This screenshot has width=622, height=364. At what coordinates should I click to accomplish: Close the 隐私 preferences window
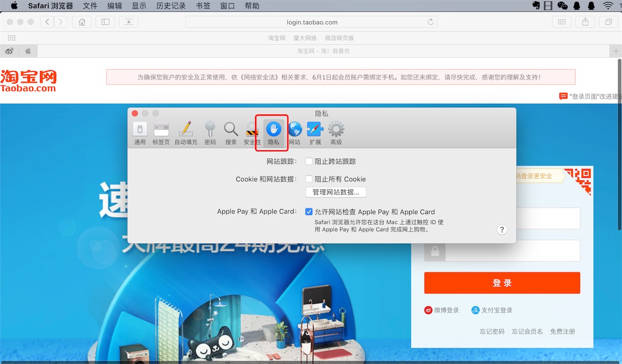pos(135,113)
